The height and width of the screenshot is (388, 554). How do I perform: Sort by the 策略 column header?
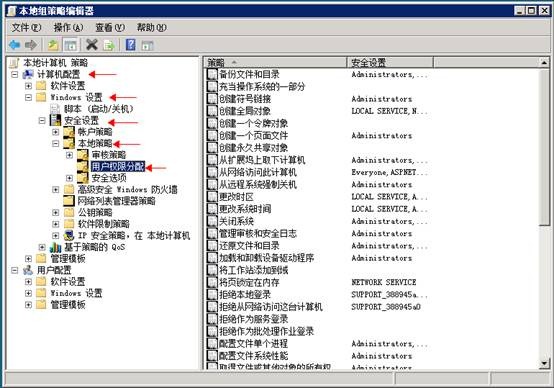(276, 63)
